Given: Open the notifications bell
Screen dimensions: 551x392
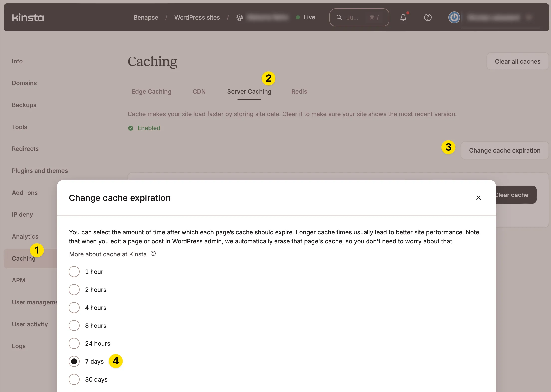Looking at the screenshot, I should pyautogui.click(x=403, y=17).
